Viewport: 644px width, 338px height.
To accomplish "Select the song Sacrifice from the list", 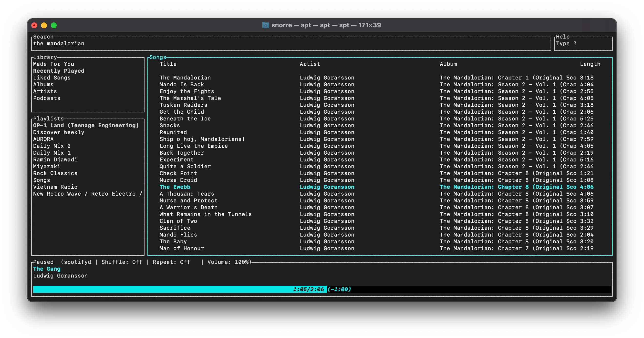I will point(175,228).
